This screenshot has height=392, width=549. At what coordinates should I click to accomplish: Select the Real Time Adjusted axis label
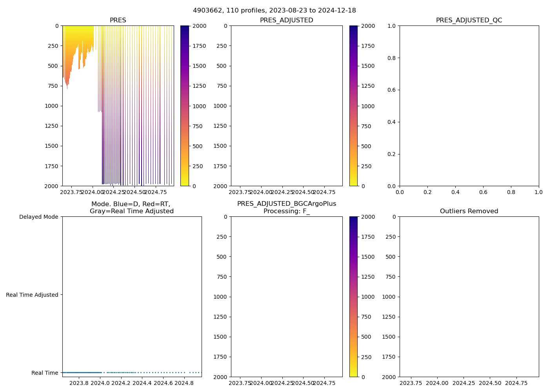pyautogui.click(x=32, y=295)
